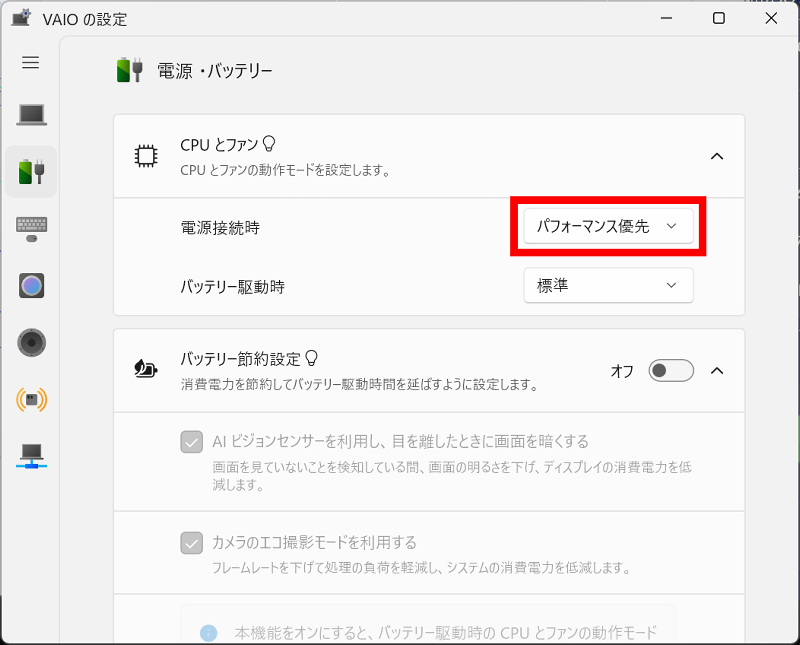
Task: Turn on the バッテリー節約設定 toggle
Action: click(x=671, y=371)
